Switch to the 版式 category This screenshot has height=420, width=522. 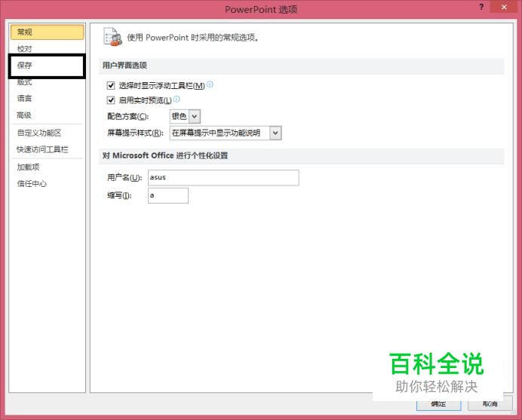click(48, 82)
